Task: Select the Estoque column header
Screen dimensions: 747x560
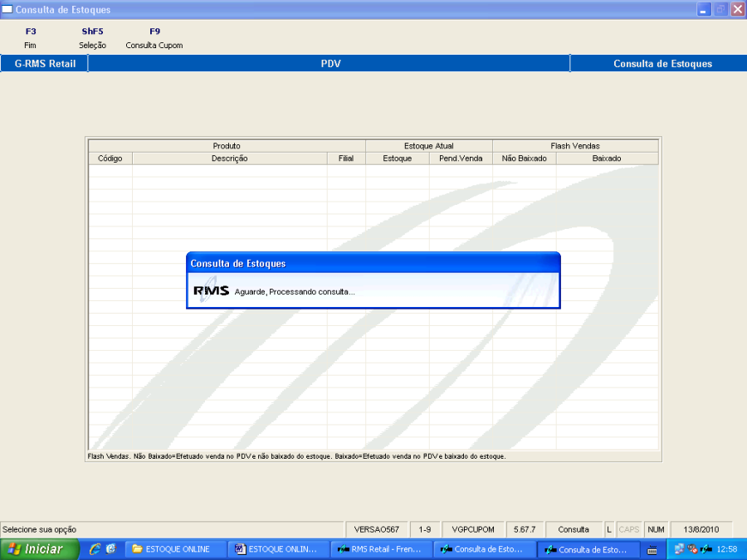Action: pyautogui.click(x=398, y=158)
